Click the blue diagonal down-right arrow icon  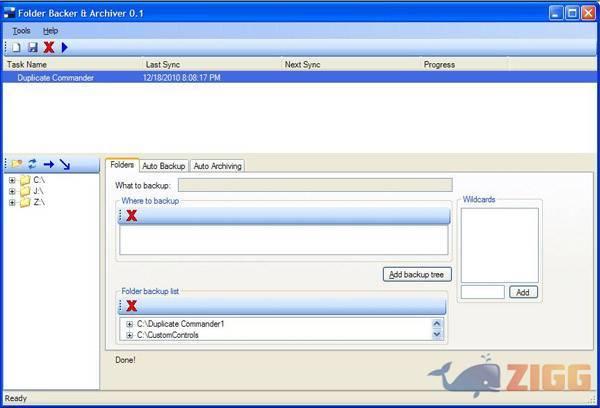coord(65,165)
